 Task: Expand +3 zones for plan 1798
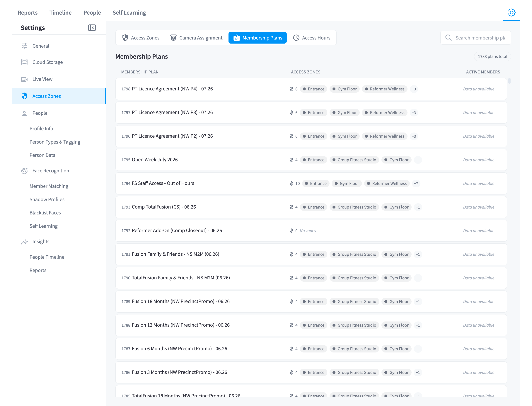tap(414, 89)
